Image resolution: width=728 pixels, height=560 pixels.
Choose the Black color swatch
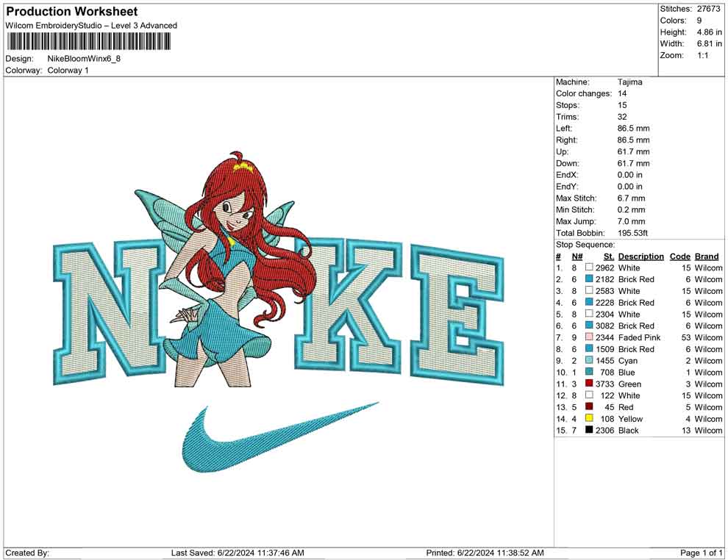point(589,430)
